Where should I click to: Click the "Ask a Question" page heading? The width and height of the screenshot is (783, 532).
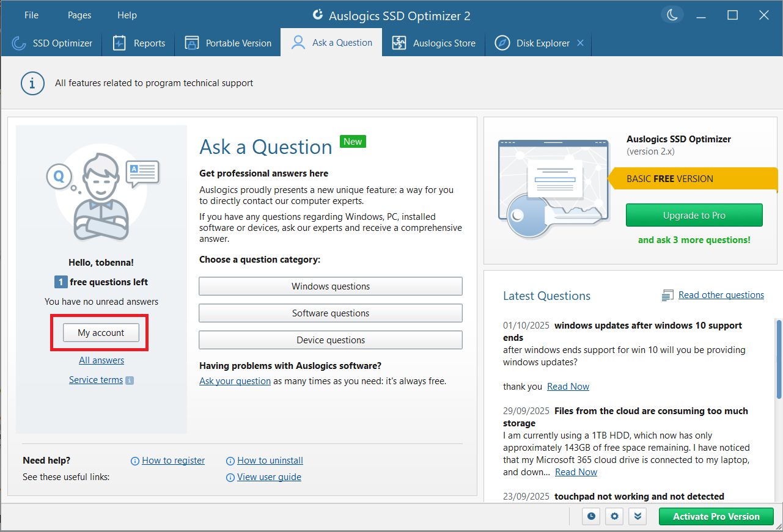pos(266,147)
